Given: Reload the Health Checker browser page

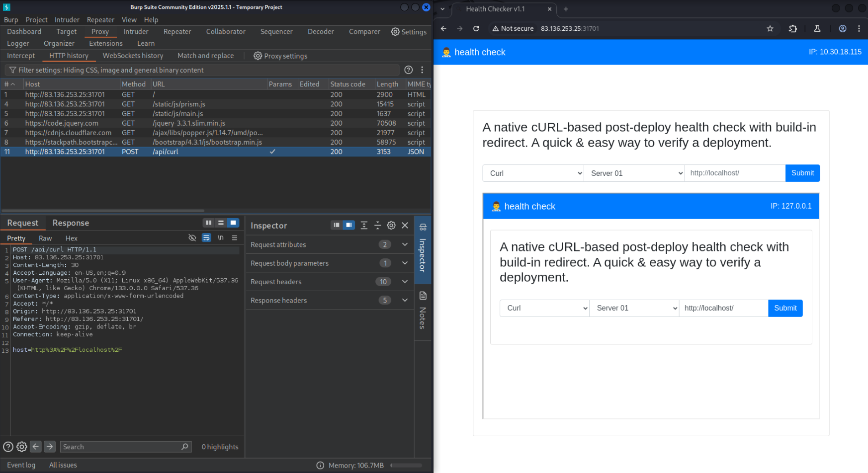Looking at the screenshot, I should [x=476, y=29].
